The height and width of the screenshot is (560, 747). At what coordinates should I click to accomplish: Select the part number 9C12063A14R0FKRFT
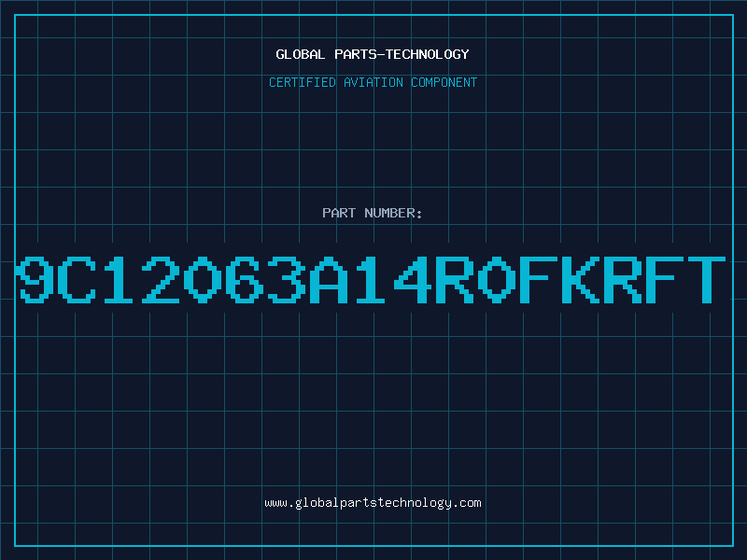(371, 279)
